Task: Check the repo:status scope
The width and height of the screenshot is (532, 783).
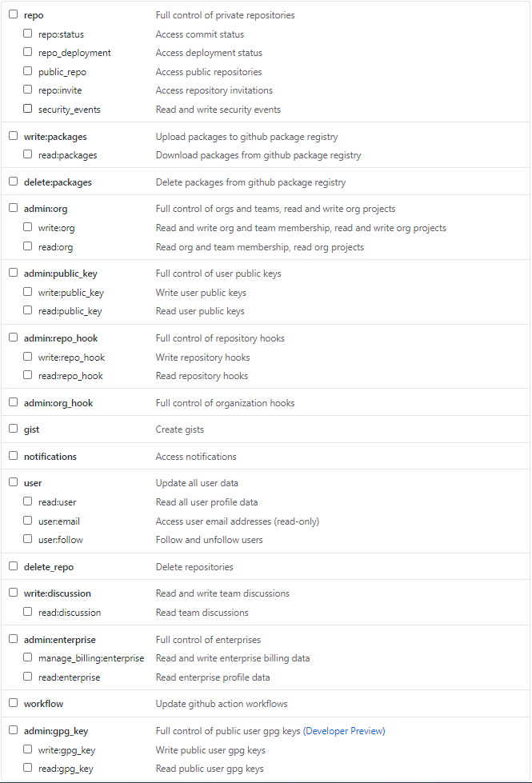Action: (x=27, y=34)
